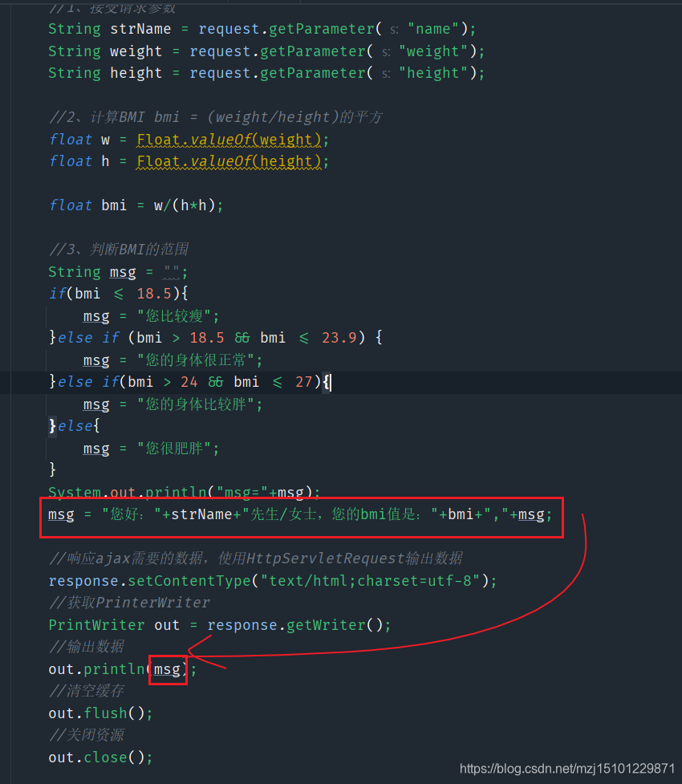Click the value 23.9 in the else-if
Screen dimensions: 682x784
click(339, 338)
